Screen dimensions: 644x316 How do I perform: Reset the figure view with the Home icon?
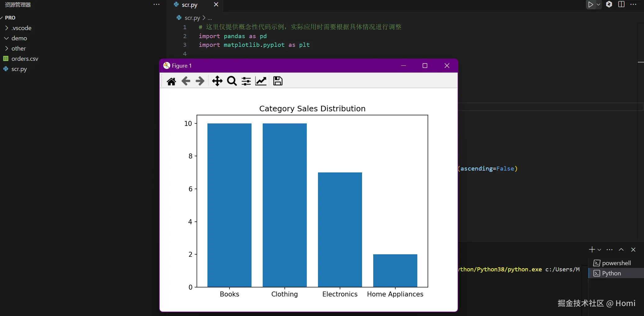click(171, 81)
